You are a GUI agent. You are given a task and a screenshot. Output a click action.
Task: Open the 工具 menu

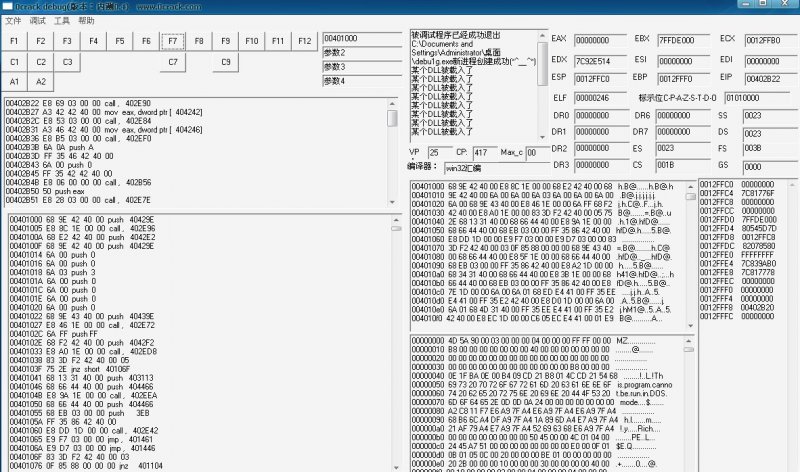(x=62, y=21)
